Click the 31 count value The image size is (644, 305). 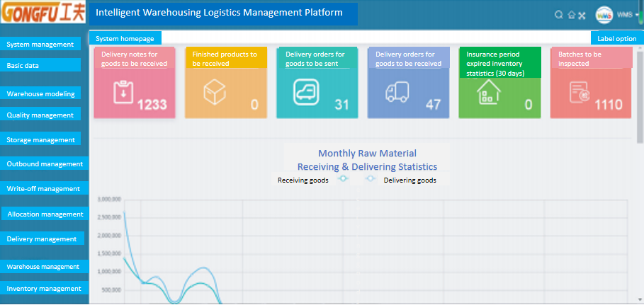click(x=341, y=105)
